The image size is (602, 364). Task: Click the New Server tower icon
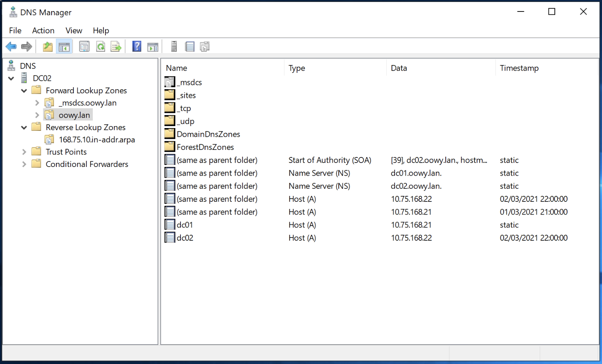(x=174, y=47)
